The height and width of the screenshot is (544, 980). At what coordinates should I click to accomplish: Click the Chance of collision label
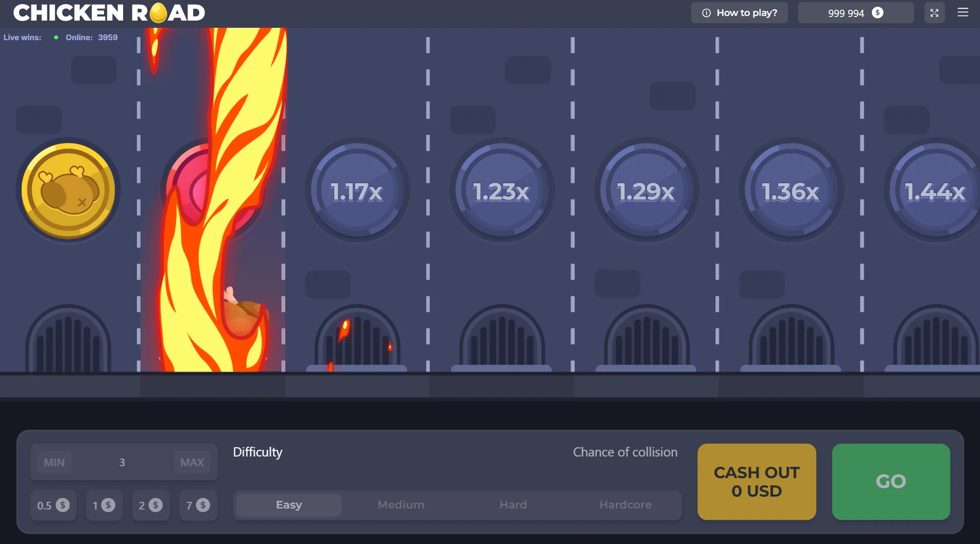(625, 452)
